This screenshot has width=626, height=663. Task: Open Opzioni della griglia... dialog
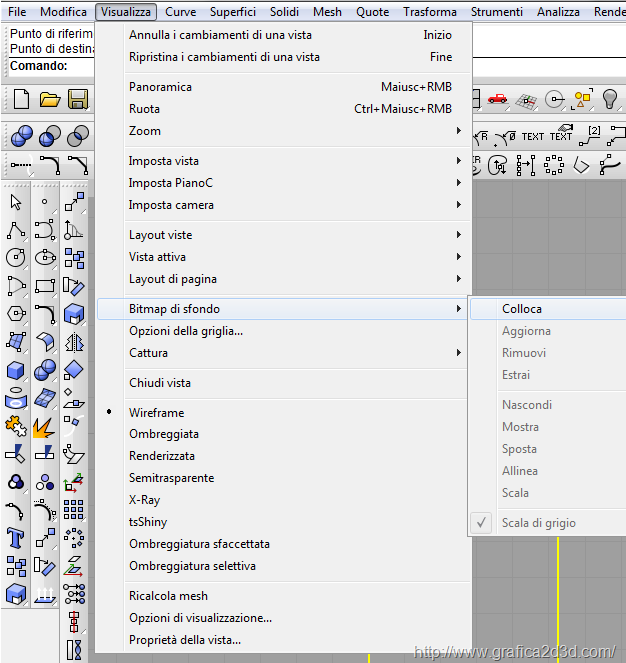[186, 331]
